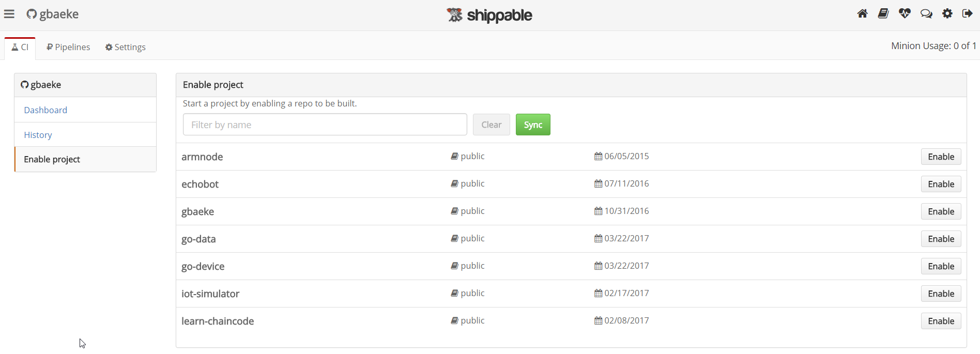Open the hamburger menu
Viewport: 980px width, 354px height.
point(9,14)
